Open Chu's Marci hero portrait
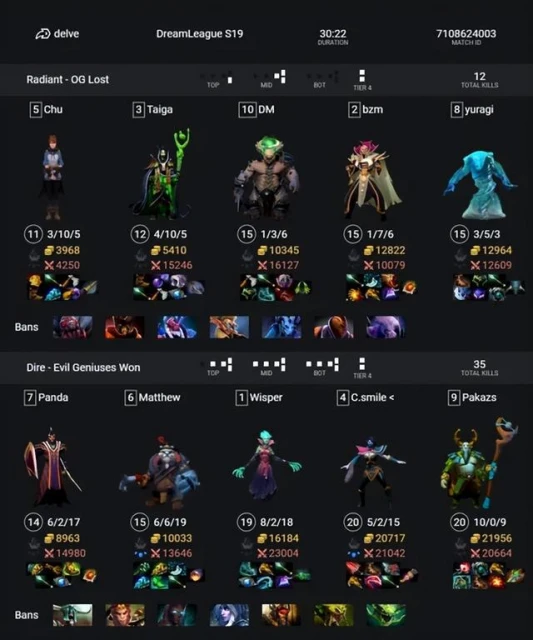This screenshot has height=640, width=533. [x=53, y=176]
